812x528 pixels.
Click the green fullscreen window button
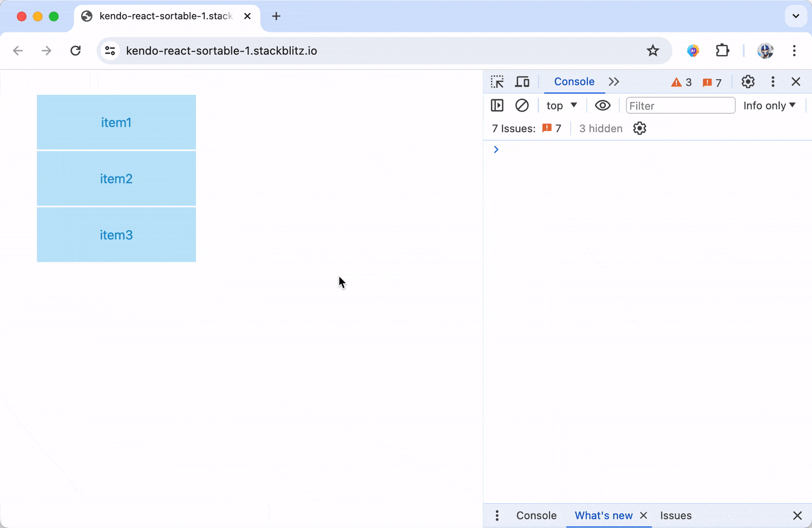(54, 16)
